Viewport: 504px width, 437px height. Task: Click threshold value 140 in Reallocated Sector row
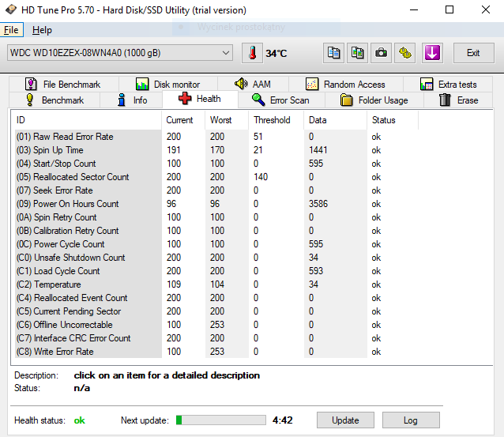(x=261, y=177)
